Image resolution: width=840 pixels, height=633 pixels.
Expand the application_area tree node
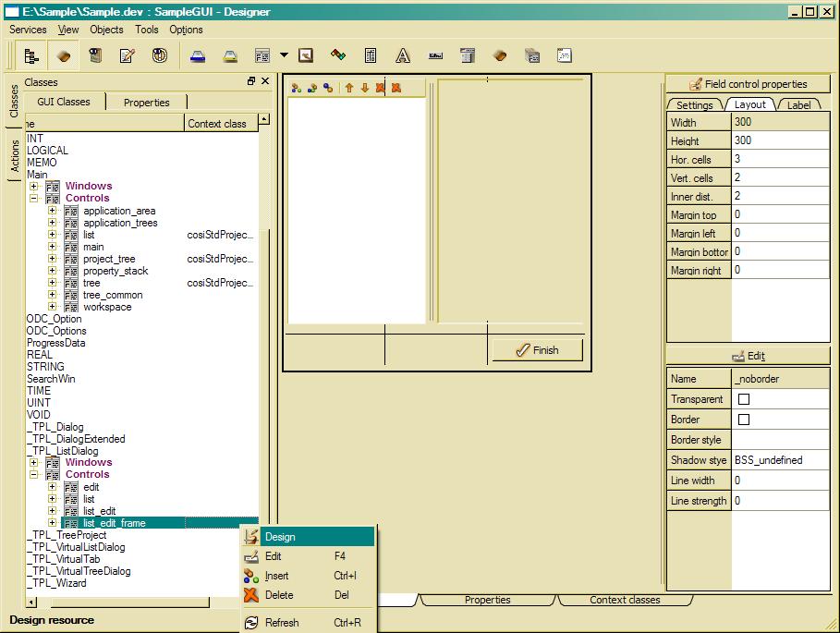(53, 211)
